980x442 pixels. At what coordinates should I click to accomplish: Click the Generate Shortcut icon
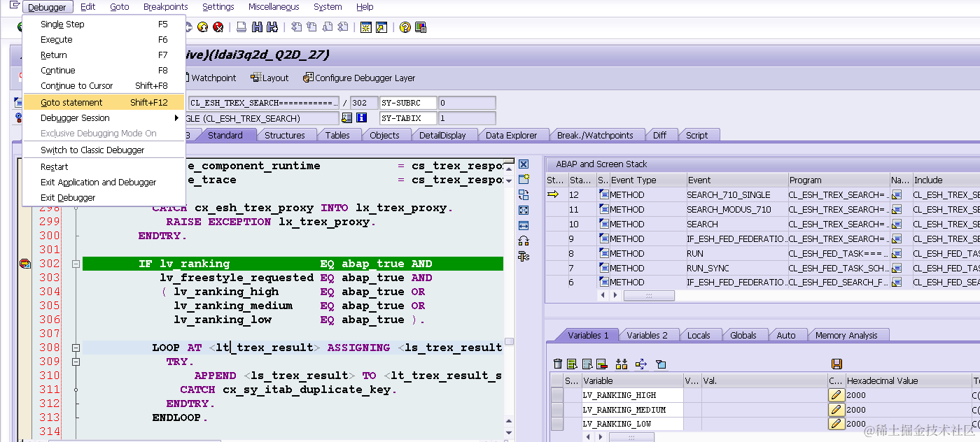[381, 27]
